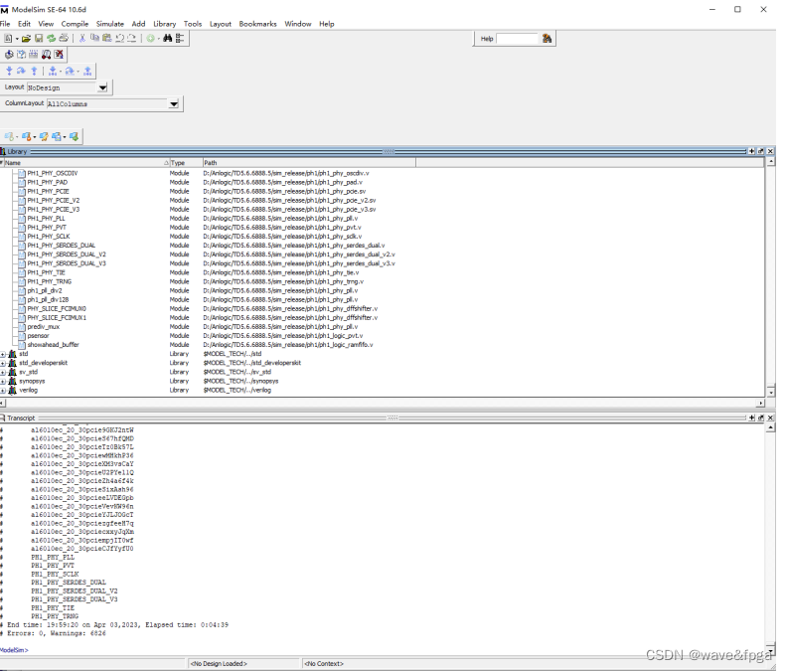Click Library horizontal scroll right arrow

[761, 403]
